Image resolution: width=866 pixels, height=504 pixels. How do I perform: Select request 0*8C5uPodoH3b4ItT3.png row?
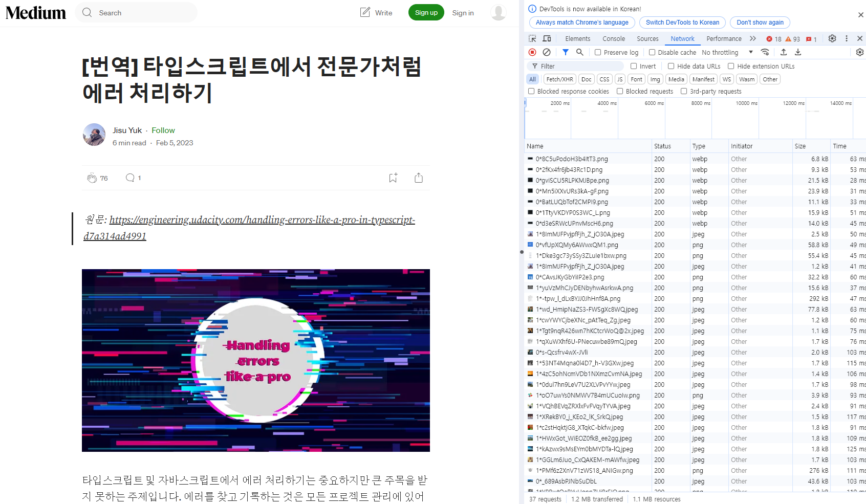click(x=695, y=159)
